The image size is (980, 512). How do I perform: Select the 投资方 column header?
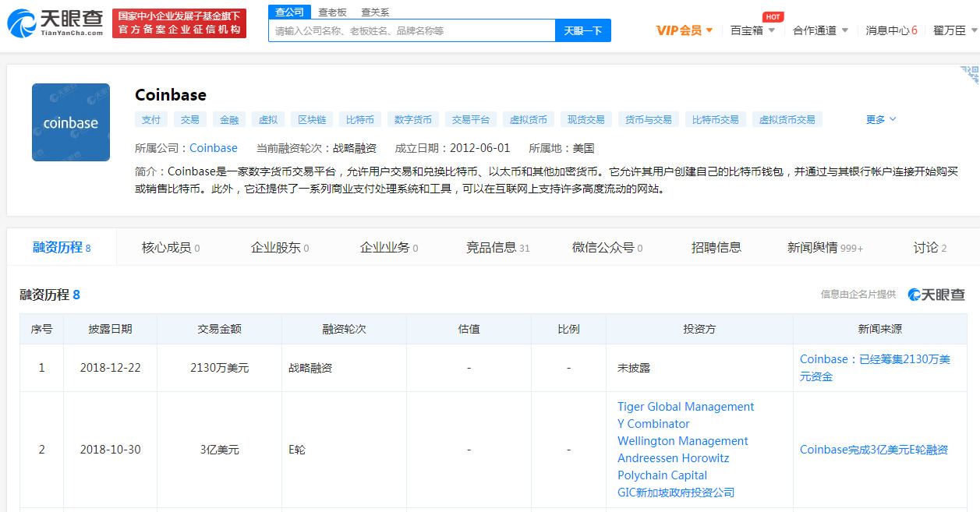pos(700,329)
